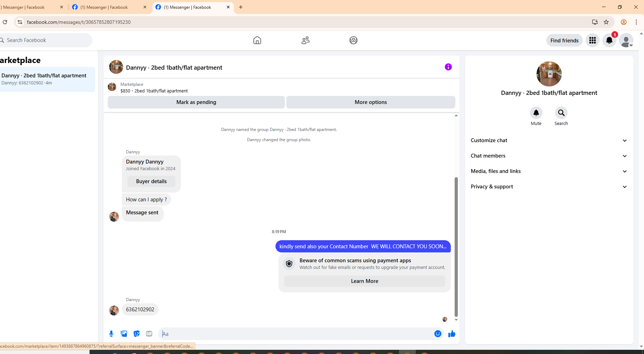
Task: Expand Privacy & support section
Action: click(x=549, y=187)
